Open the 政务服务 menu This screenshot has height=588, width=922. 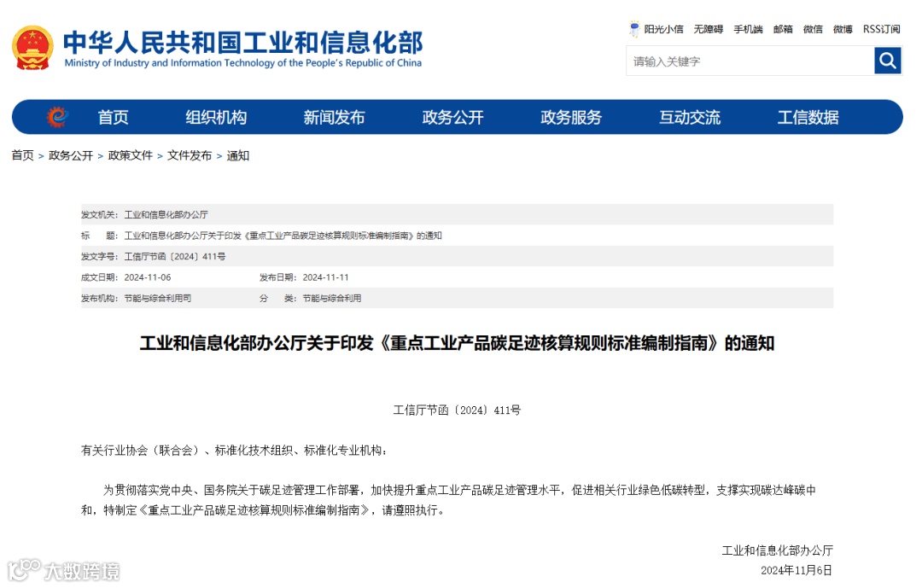571,118
